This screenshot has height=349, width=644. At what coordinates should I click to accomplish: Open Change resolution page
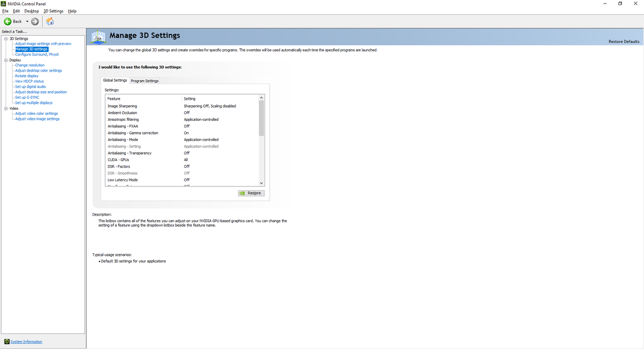click(x=30, y=65)
